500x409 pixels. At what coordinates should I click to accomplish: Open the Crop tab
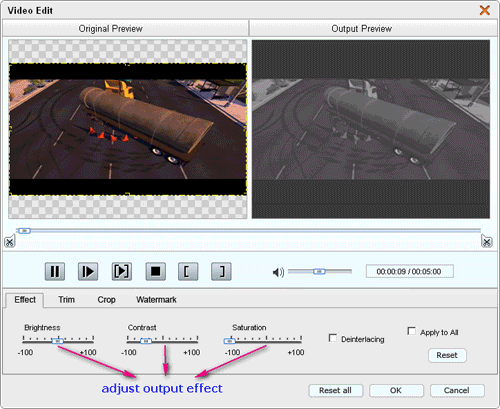(106, 300)
